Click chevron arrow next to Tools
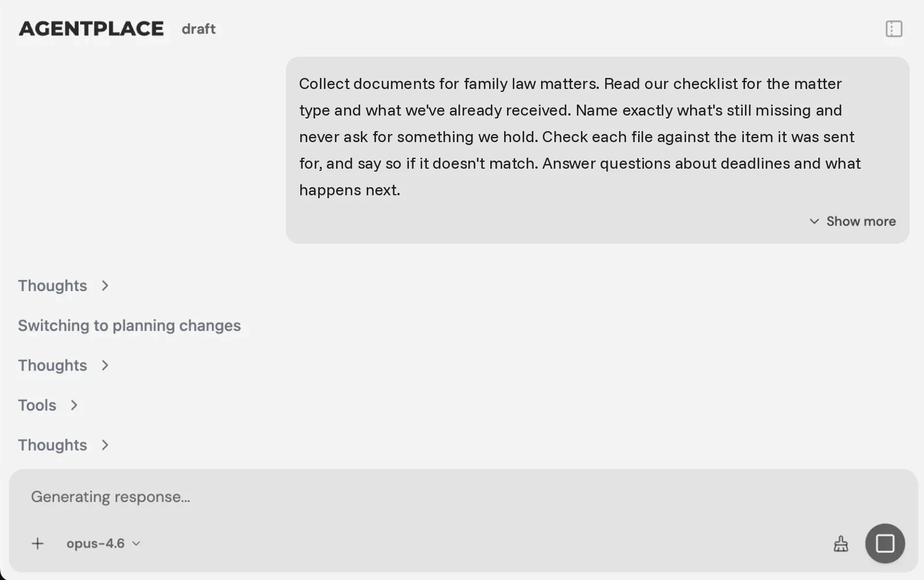This screenshot has width=924, height=580. click(74, 405)
